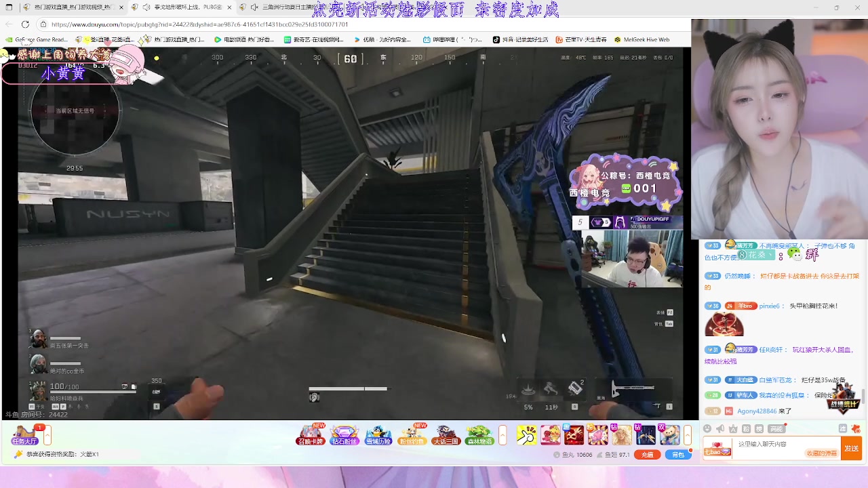
Task: Reload the page with refresh button
Action: click(x=25, y=24)
